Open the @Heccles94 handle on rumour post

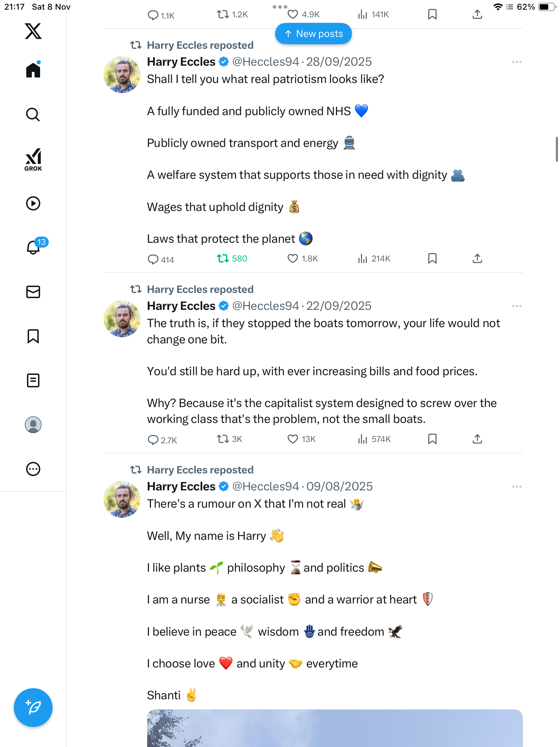click(x=265, y=487)
